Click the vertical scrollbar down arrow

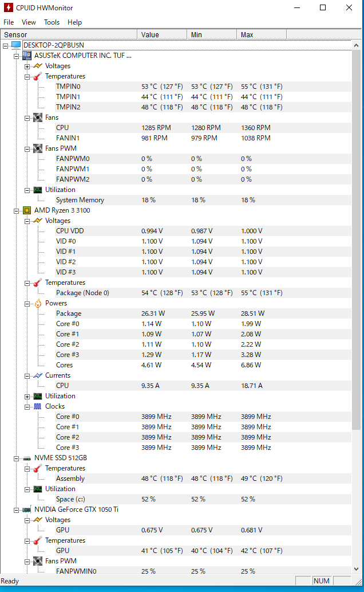[357, 570]
